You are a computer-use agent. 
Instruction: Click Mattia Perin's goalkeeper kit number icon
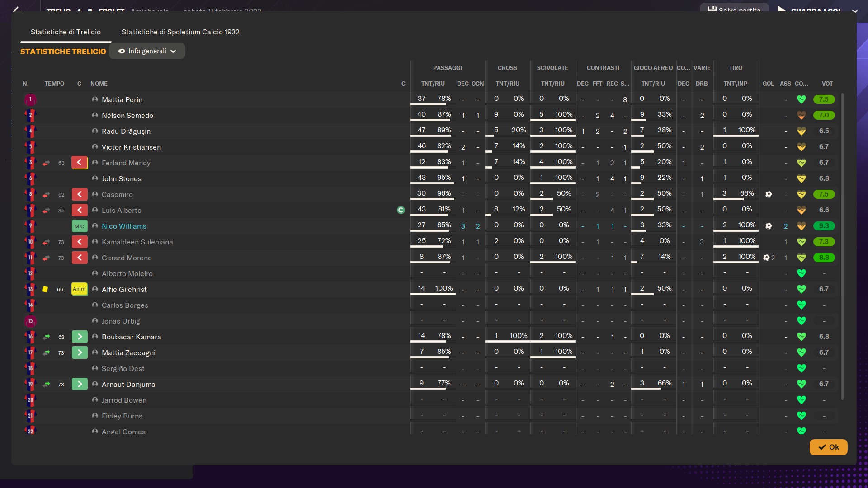pyautogui.click(x=30, y=99)
